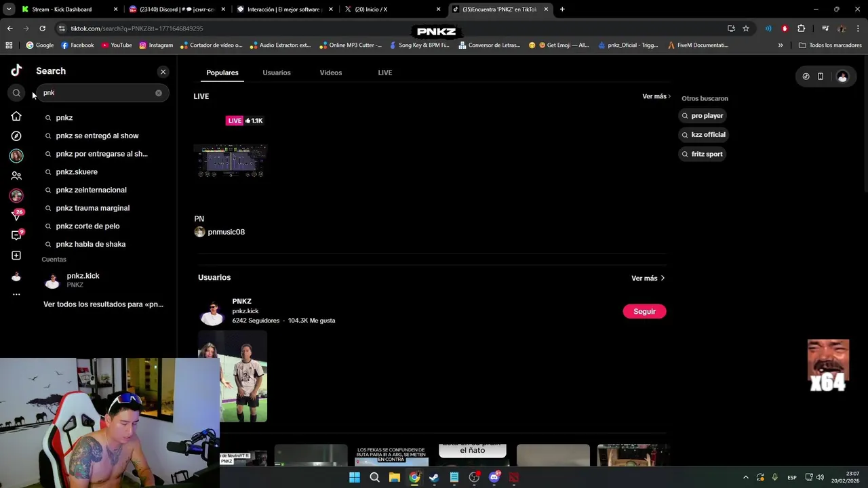This screenshot has width=868, height=488.
Task: Close the Search panel with X
Action: pos(163,71)
